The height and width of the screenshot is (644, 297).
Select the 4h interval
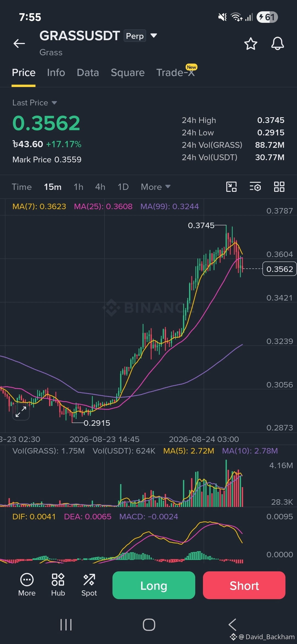pos(100,187)
